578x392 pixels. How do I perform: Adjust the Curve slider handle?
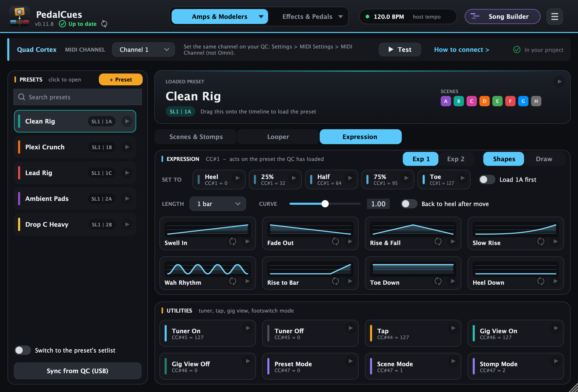[x=325, y=204]
